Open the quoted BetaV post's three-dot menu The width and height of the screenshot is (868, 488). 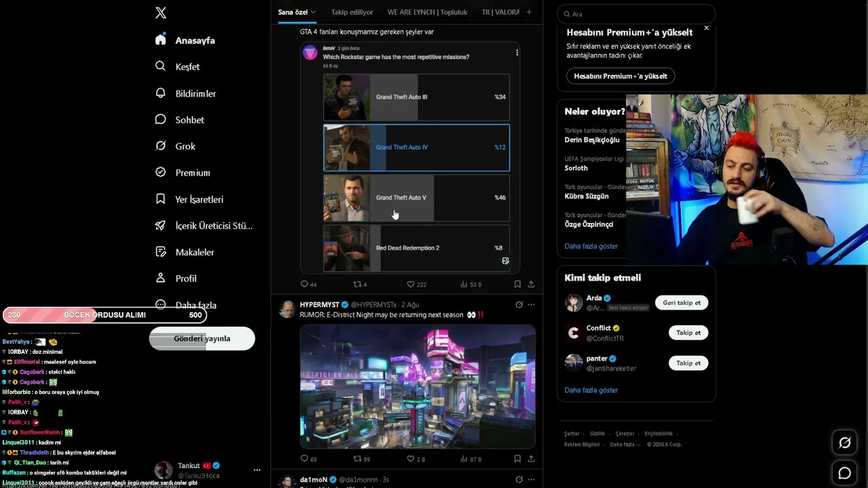pos(517,52)
